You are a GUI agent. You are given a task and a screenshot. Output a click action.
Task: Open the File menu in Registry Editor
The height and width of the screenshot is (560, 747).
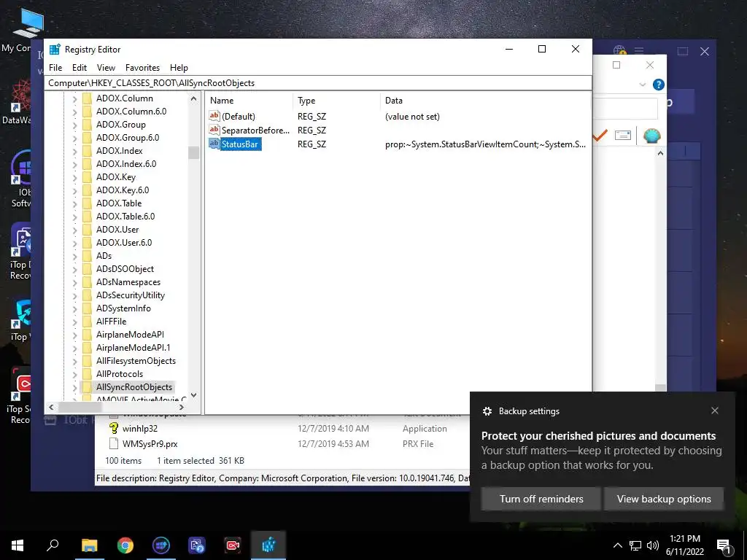click(55, 68)
